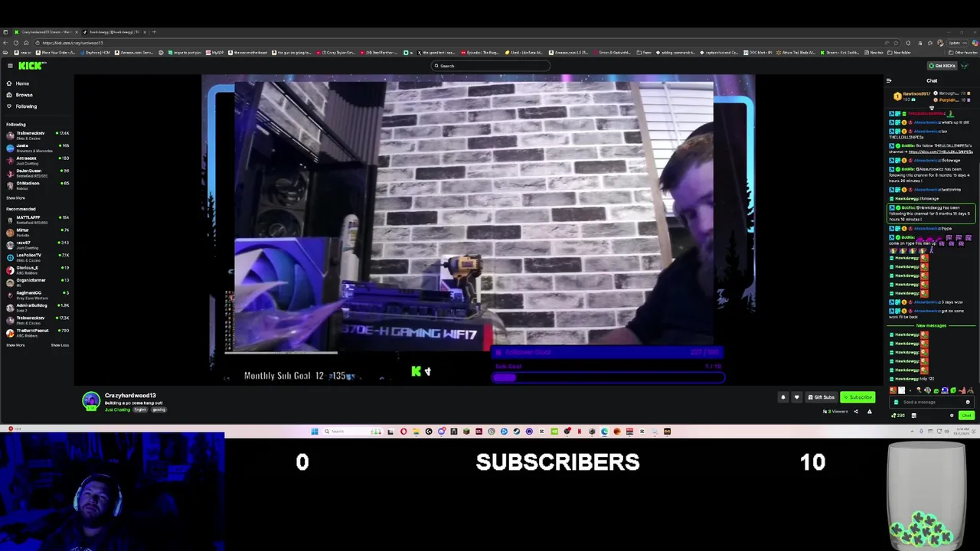Viewport: 980px width, 551px height.
Task: Collapse the chat panel arrow icon
Action: pyautogui.click(x=889, y=80)
